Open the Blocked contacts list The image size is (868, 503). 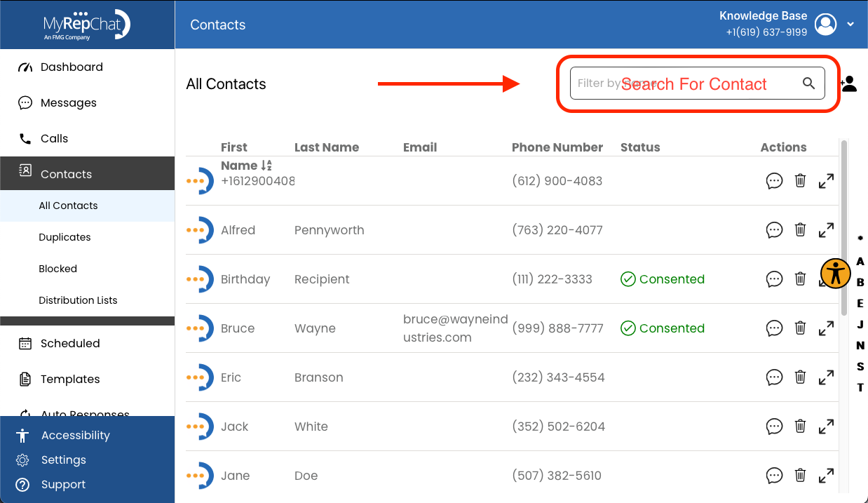tap(57, 268)
